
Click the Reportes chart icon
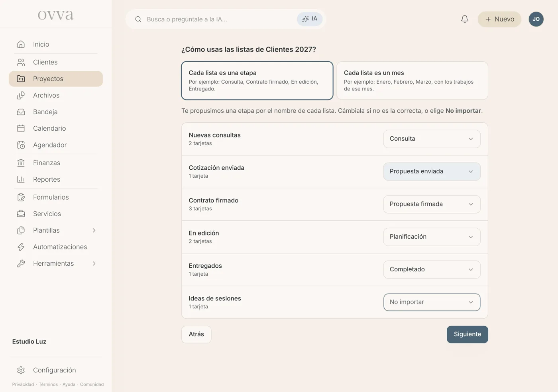click(x=21, y=179)
